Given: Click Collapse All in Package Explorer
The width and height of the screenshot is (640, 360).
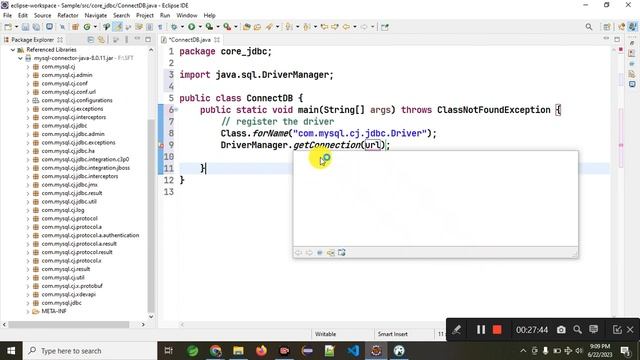Looking at the screenshot, I should [x=91, y=40].
